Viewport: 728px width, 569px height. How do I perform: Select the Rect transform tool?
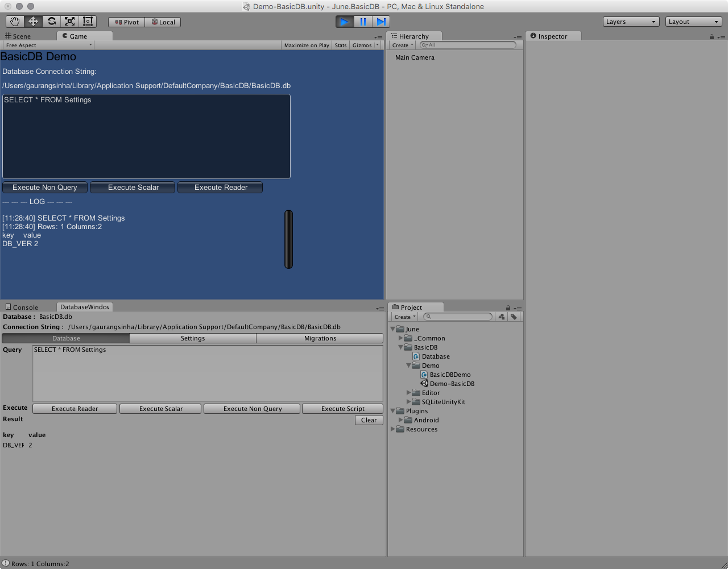click(x=88, y=22)
